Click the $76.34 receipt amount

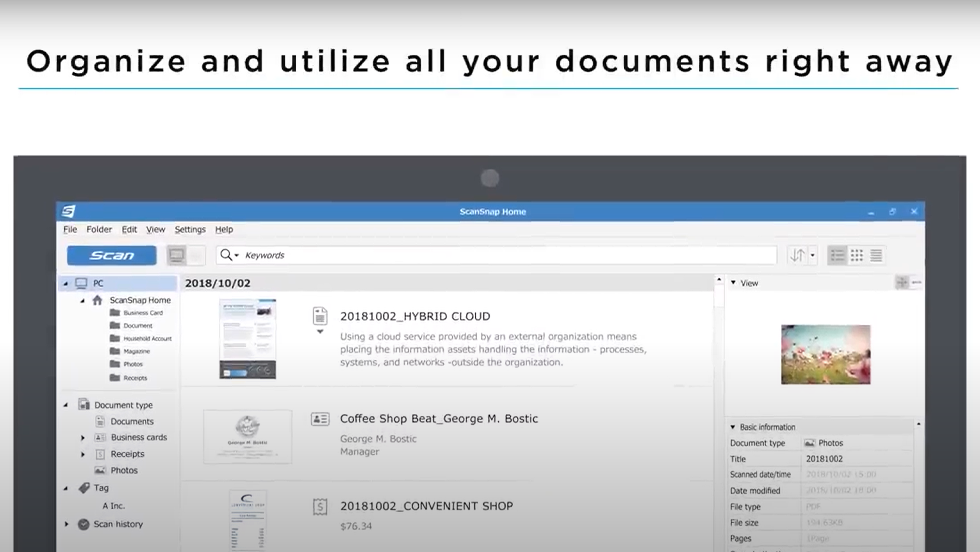pyautogui.click(x=356, y=526)
